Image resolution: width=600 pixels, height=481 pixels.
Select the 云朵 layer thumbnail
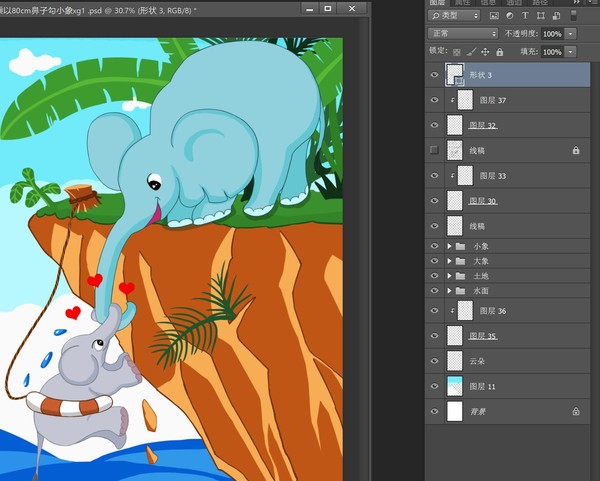[455, 361]
